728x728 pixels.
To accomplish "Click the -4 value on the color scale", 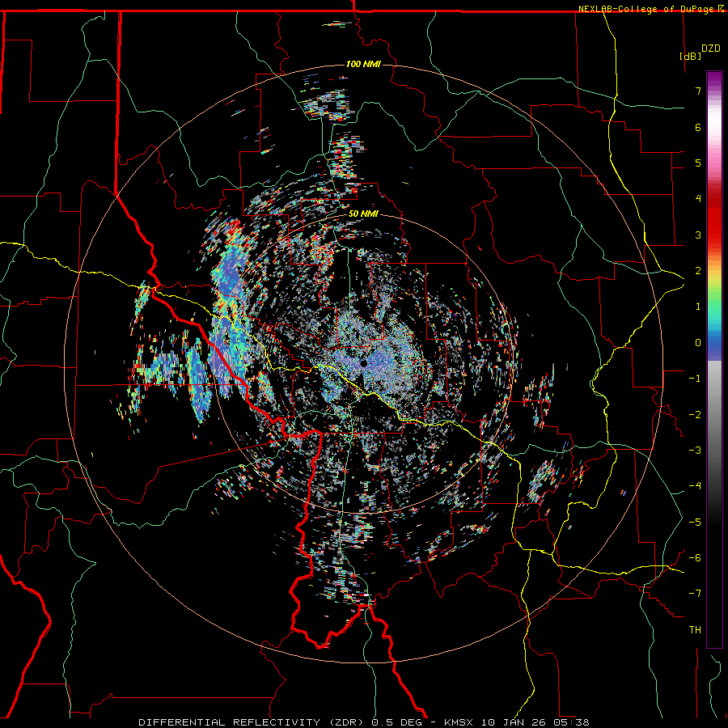I will click(x=695, y=485).
